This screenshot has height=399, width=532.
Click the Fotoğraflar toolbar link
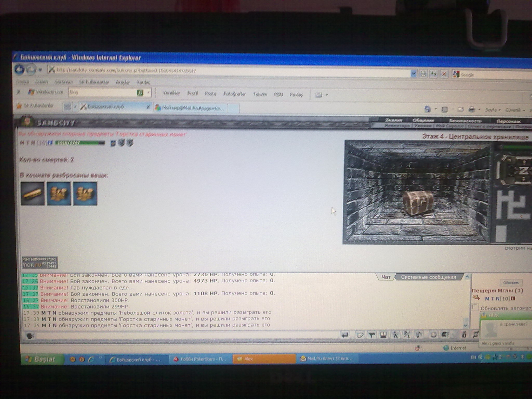(234, 94)
